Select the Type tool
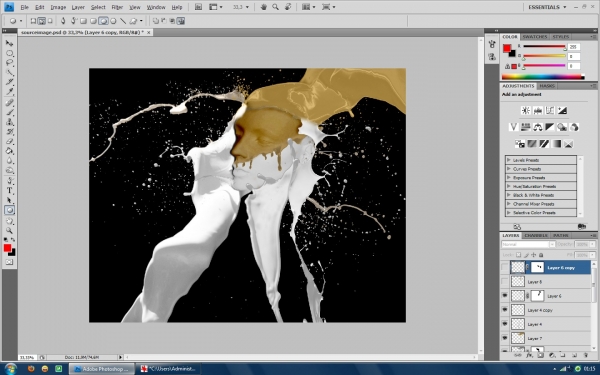The image size is (600, 375). point(9,191)
